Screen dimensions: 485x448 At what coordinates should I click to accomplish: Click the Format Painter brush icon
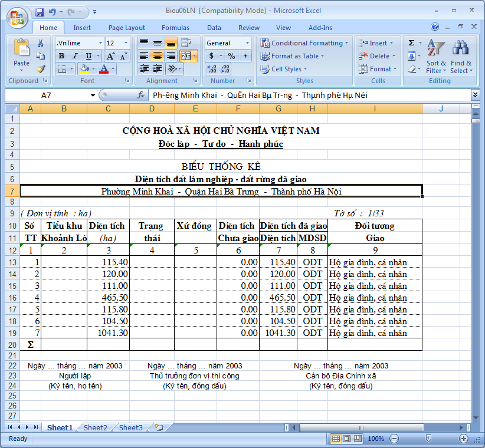(41, 69)
